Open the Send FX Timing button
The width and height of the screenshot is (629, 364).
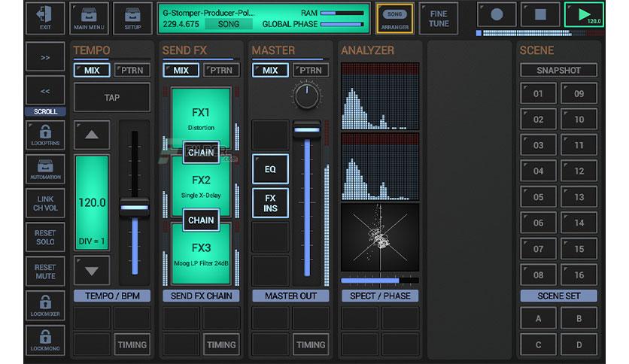tap(221, 344)
